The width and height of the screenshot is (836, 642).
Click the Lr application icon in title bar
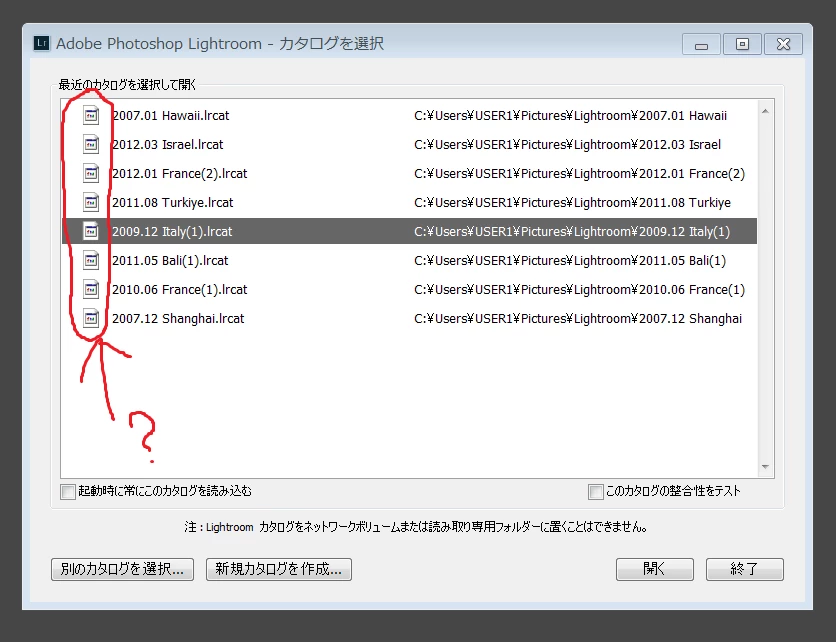click(42, 43)
